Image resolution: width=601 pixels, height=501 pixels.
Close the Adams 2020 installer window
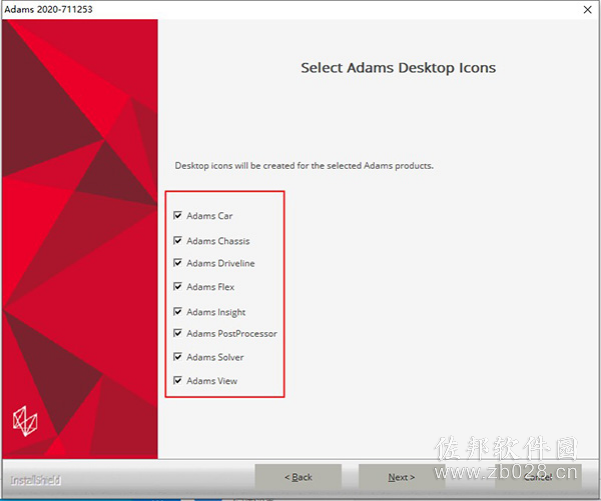588,10
